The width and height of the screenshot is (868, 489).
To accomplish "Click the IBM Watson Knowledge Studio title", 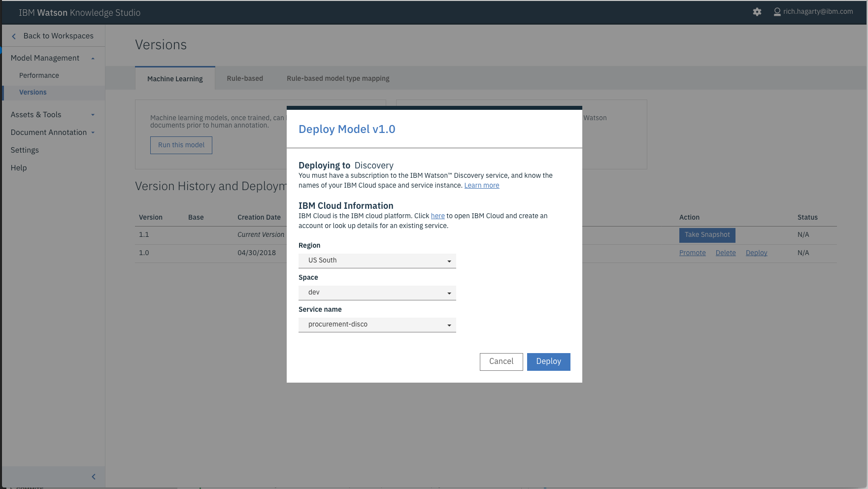I will pyautogui.click(x=79, y=12).
